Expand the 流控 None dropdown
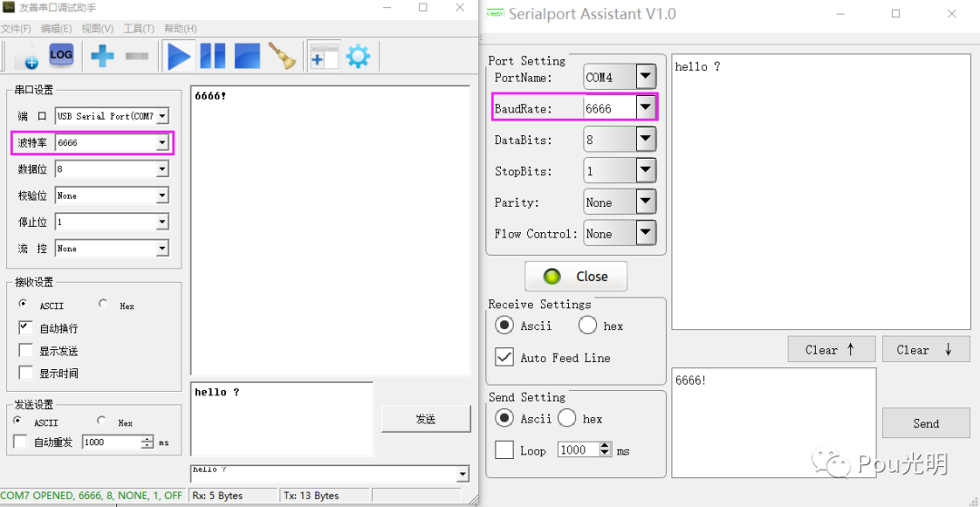Screen dimensions: 980x507 pos(162,249)
